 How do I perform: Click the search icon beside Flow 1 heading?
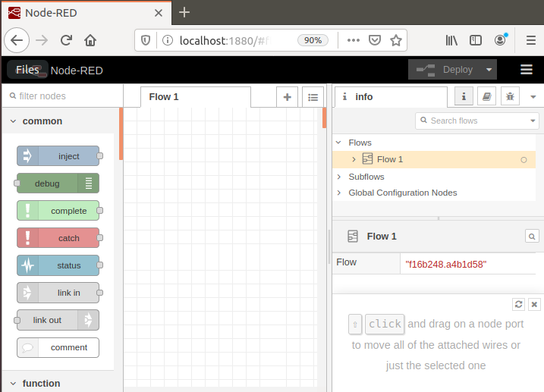(x=532, y=237)
